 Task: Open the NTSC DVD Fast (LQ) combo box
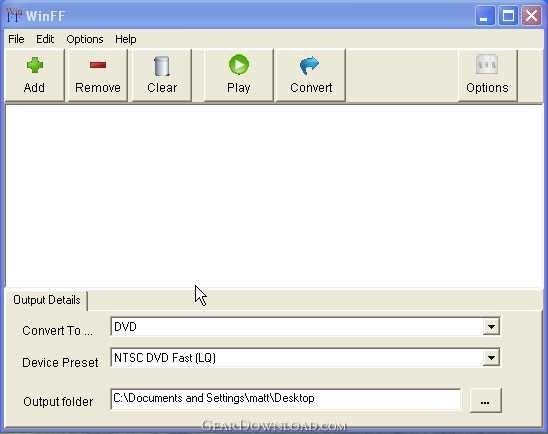[x=305, y=358]
